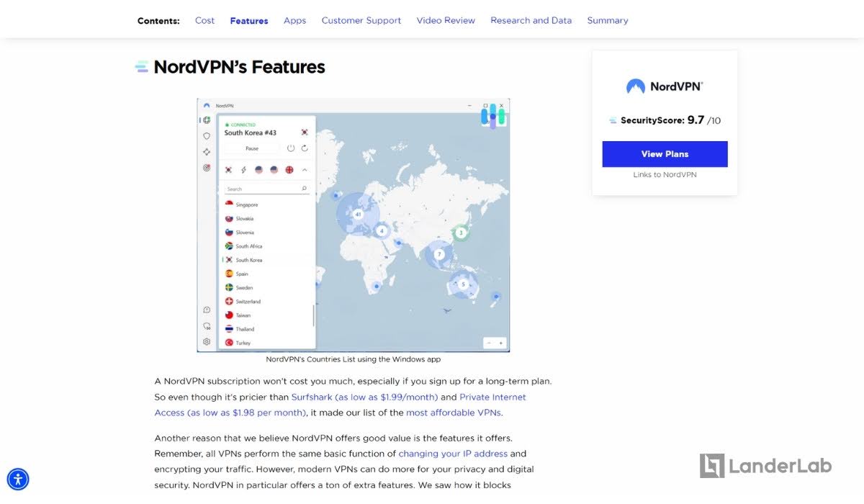Viewport: 864px width, 504px height.
Task: Click the Pause button in NordVPN app
Action: coord(252,148)
